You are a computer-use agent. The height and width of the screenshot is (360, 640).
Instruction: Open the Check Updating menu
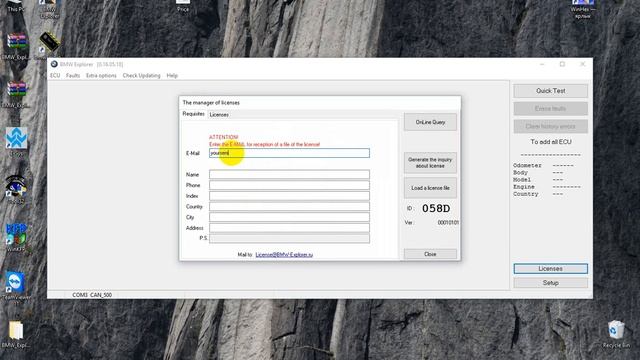point(141,76)
